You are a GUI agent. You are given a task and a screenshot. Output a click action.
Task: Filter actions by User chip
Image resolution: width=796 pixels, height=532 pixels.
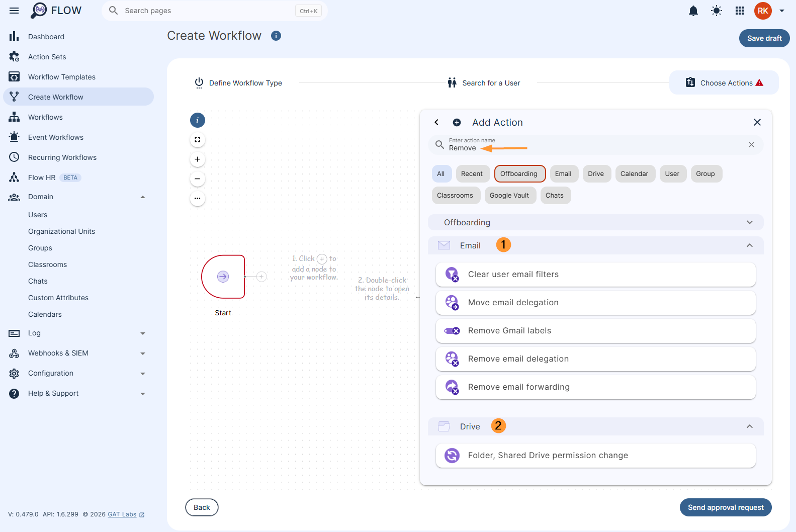click(672, 174)
